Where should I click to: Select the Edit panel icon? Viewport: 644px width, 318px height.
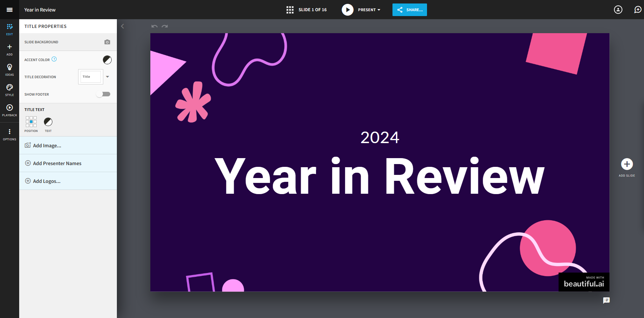pyautogui.click(x=9, y=29)
